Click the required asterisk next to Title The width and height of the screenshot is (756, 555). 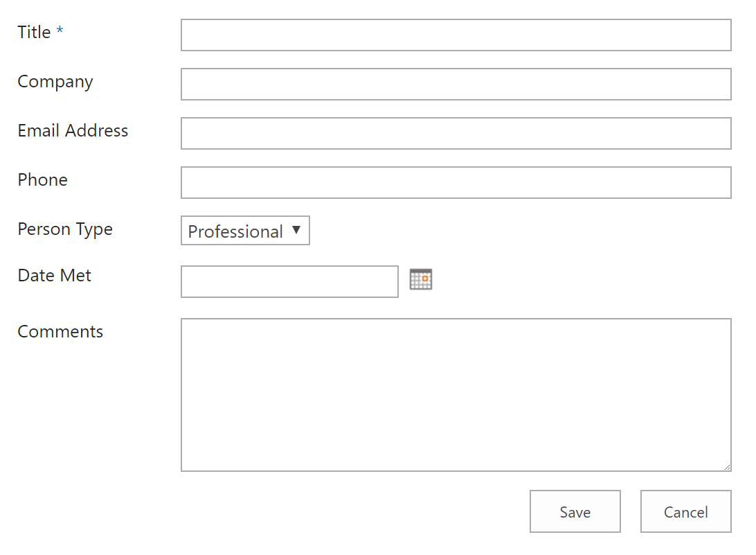tap(59, 30)
